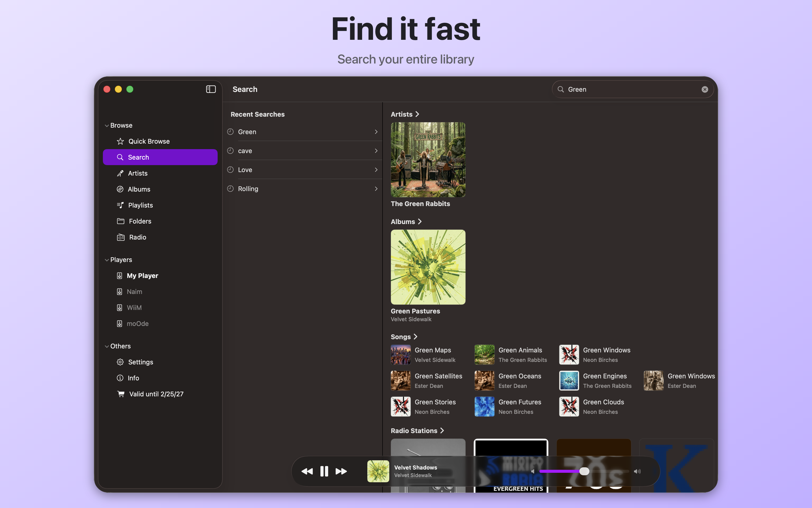Open Folders in the sidebar
This screenshot has height=508, width=812.
click(160, 221)
